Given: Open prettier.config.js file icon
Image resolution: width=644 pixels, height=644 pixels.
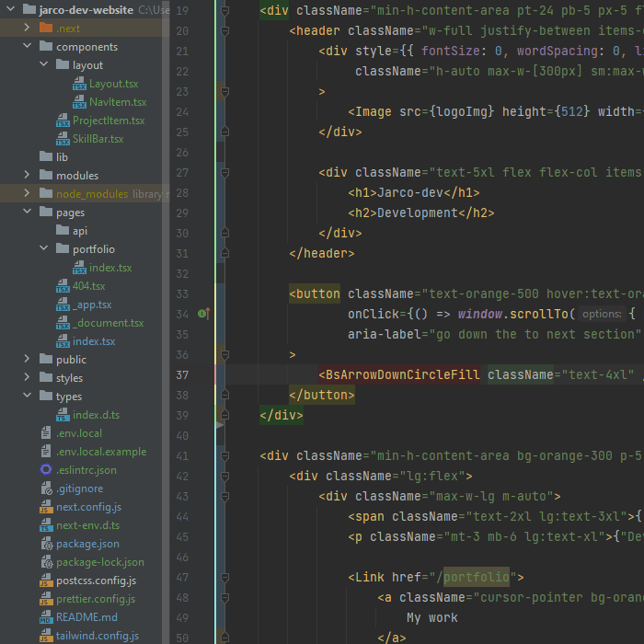Looking at the screenshot, I should click(46, 599).
